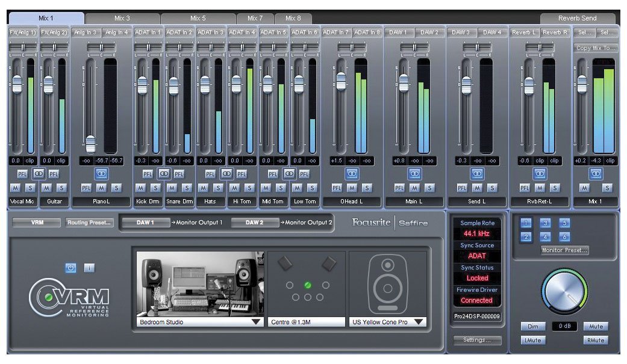Solo the Hats channel
The image size is (627, 364).
(218, 188)
